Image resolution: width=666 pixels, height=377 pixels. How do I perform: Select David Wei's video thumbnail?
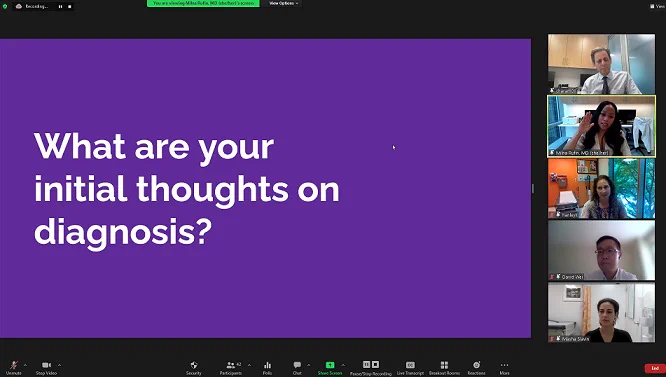coord(601,250)
